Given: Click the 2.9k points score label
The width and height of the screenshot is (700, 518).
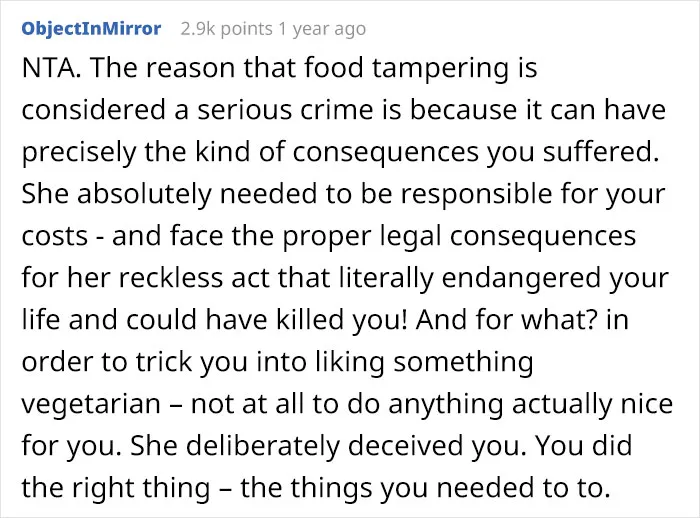Looking at the screenshot, I should coord(226,29).
